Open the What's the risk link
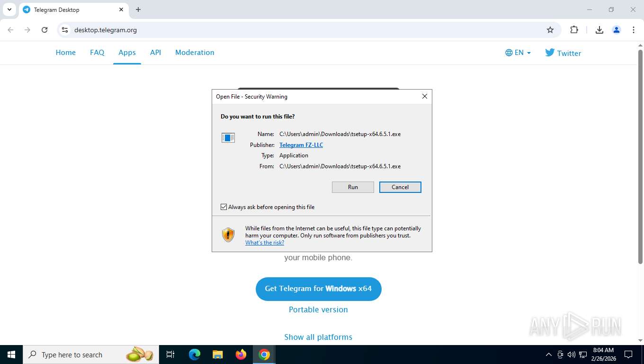 coord(265,243)
